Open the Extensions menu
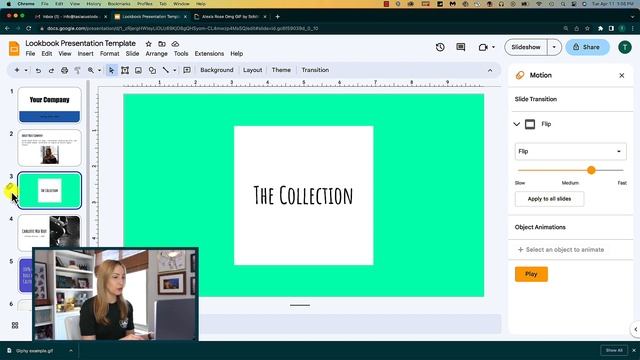Screen dimensions: 640x360 tap(209, 54)
